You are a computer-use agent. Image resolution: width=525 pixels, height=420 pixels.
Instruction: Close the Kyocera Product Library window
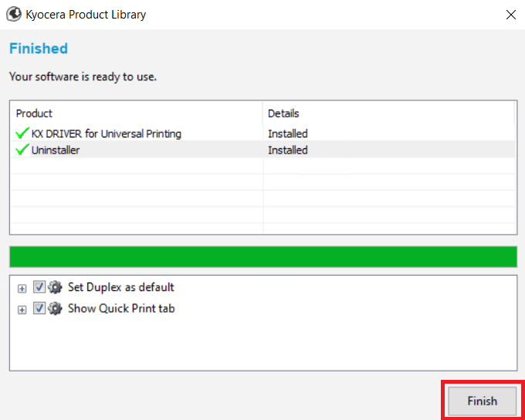[511, 15]
